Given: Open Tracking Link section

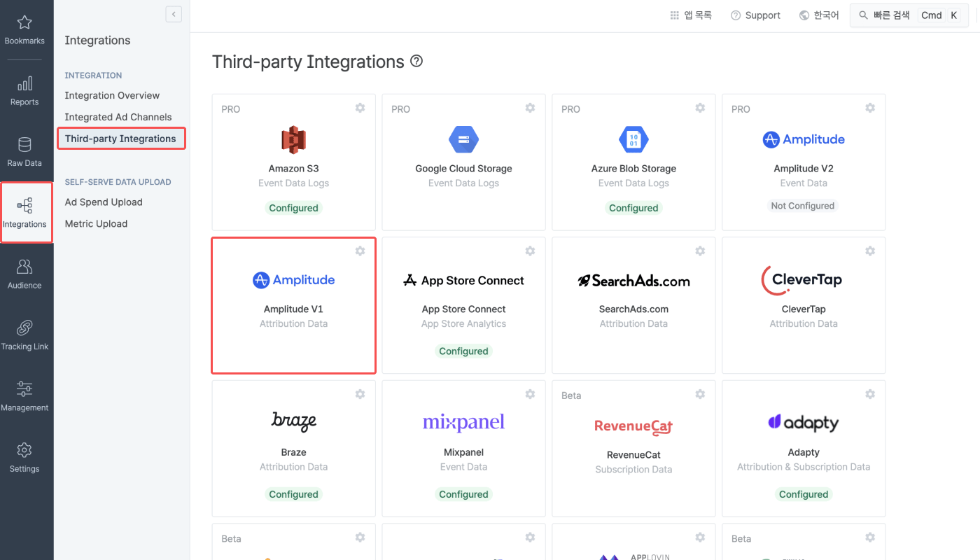Looking at the screenshot, I should [24, 335].
